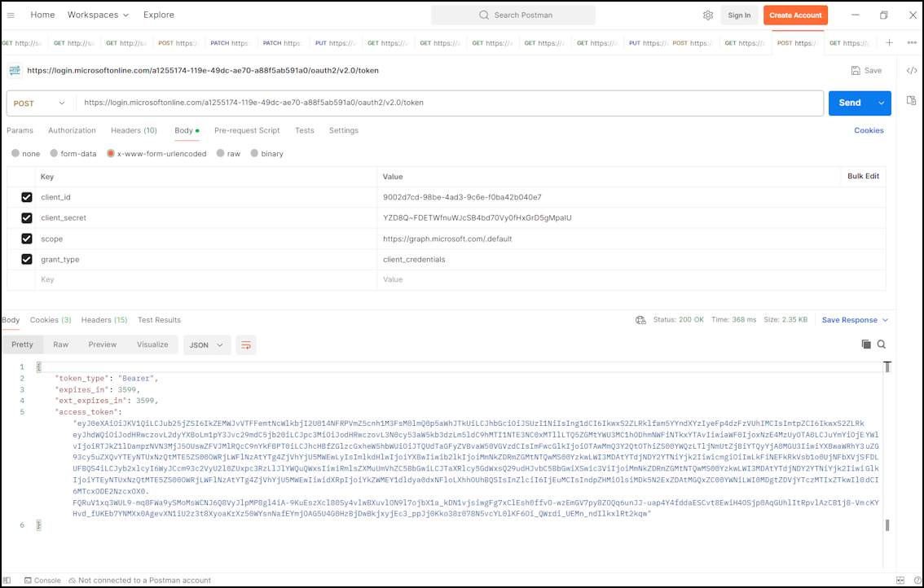Viewport: 924px width, 588px height.
Task: Open the settings gear icon
Action: 708,15
